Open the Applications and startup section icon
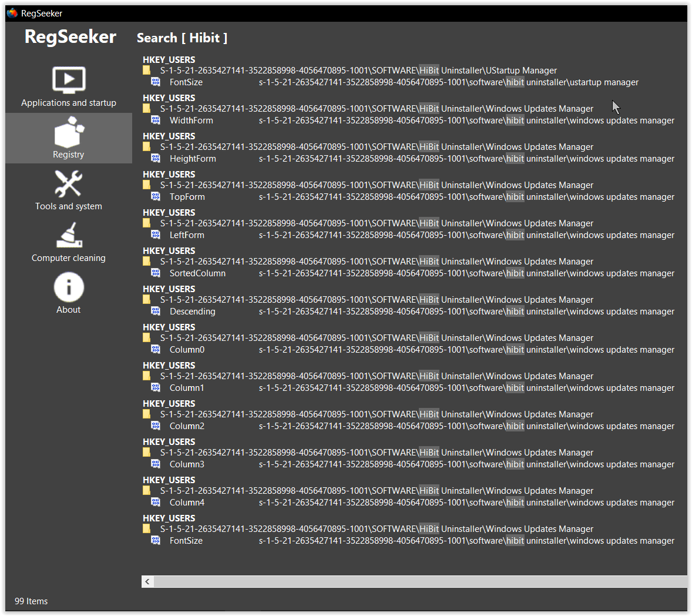Screen dimensions: 692x616 point(69,80)
